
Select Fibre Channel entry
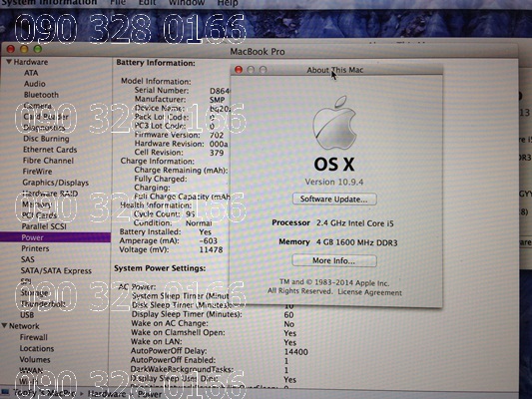point(48,161)
